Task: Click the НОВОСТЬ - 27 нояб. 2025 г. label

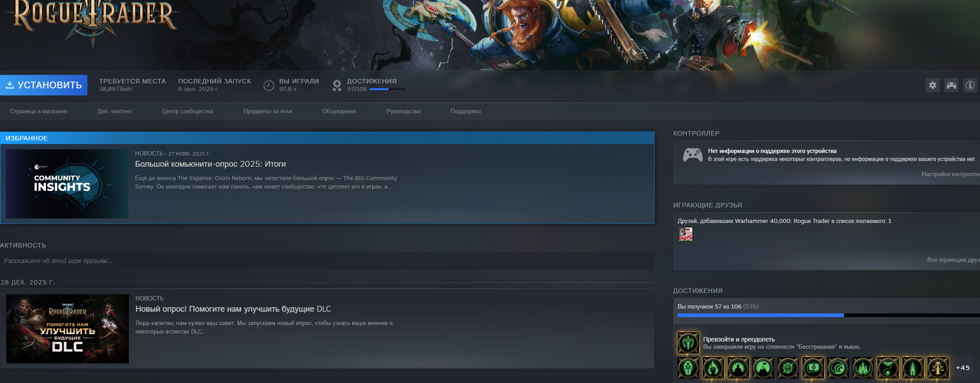Action: [x=173, y=153]
